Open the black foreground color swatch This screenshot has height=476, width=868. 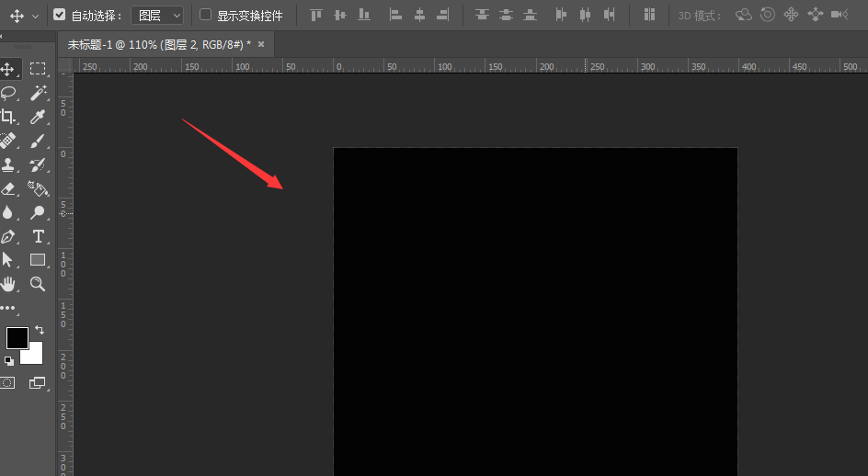[17, 337]
